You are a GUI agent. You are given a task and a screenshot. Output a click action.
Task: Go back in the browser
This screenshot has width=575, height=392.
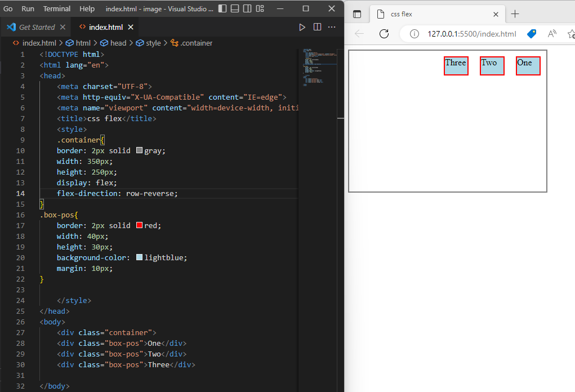359,34
